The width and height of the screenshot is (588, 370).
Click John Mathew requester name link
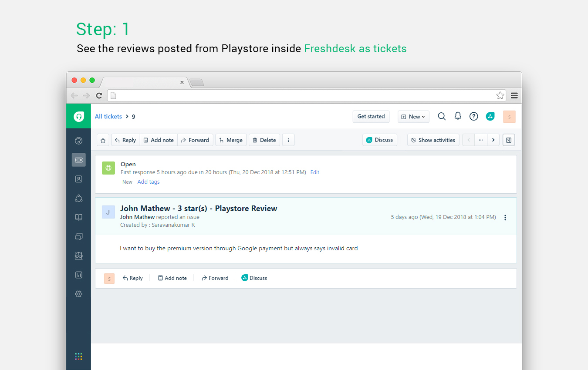[x=137, y=217]
